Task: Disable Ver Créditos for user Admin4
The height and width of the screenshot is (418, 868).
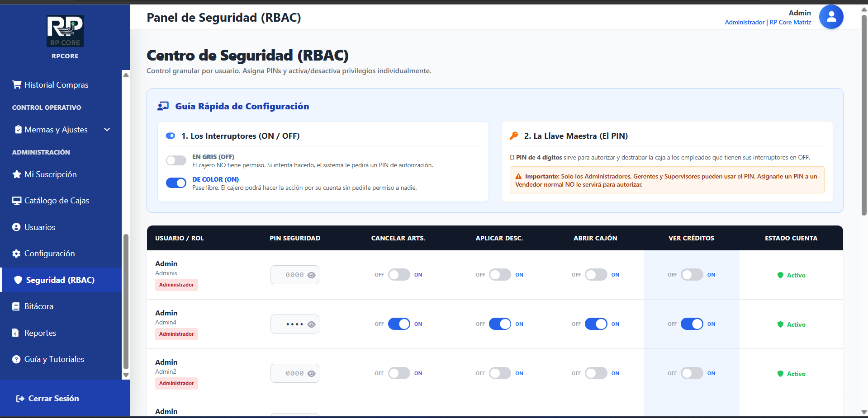Action: pos(692,324)
